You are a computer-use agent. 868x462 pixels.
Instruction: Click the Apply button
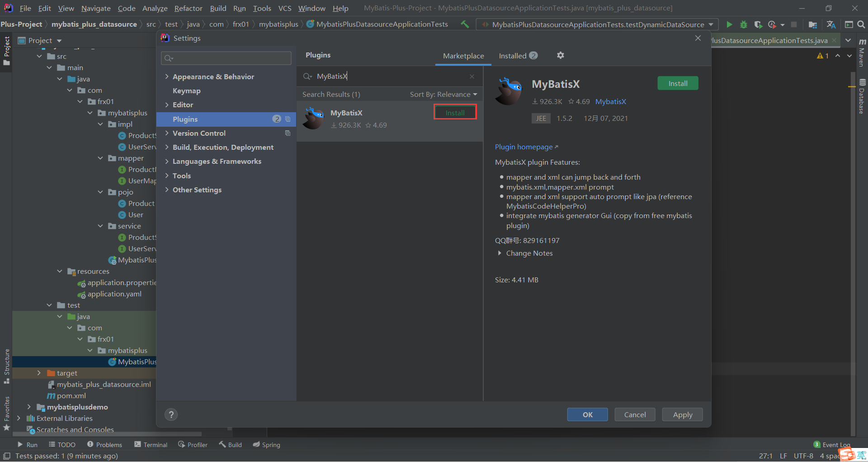coord(682,414)
